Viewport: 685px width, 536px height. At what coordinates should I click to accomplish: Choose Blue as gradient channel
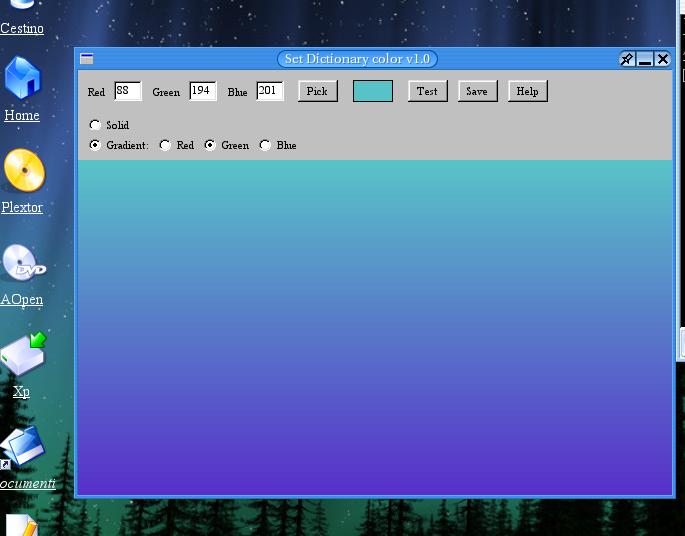[265, 145]
